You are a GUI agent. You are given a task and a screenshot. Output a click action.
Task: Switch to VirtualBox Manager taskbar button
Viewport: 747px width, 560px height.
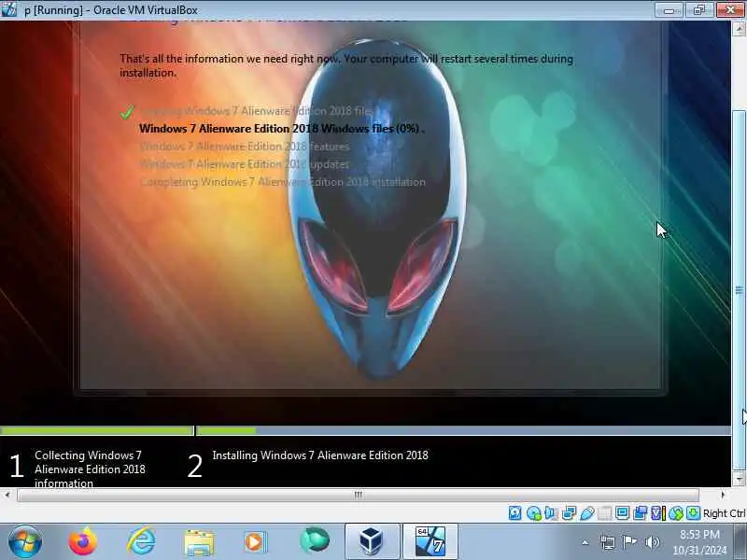pos(372,541)
